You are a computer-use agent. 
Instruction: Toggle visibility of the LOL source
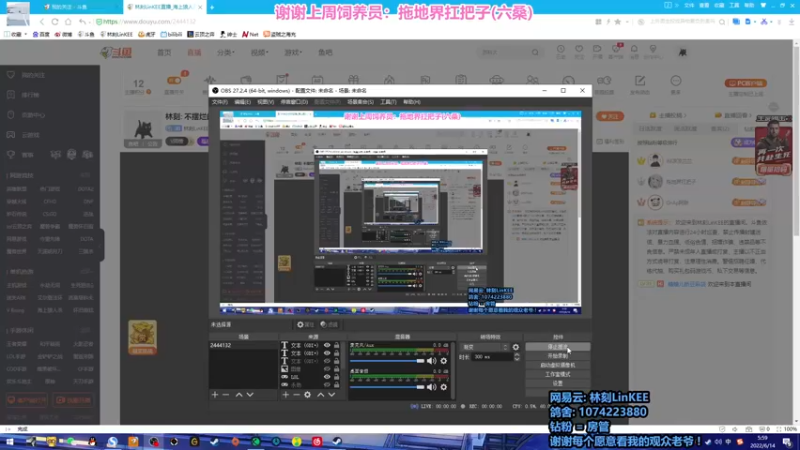point(327,377)
